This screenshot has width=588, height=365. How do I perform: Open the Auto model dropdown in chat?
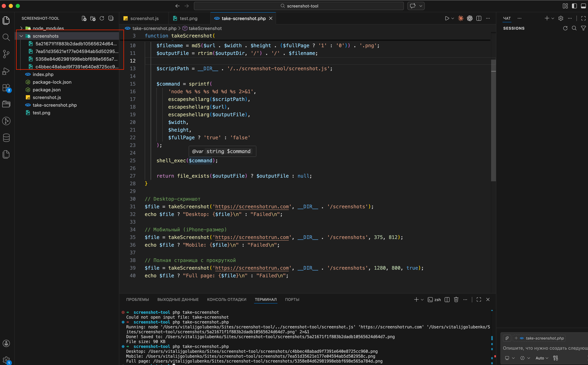click(542, 358)
